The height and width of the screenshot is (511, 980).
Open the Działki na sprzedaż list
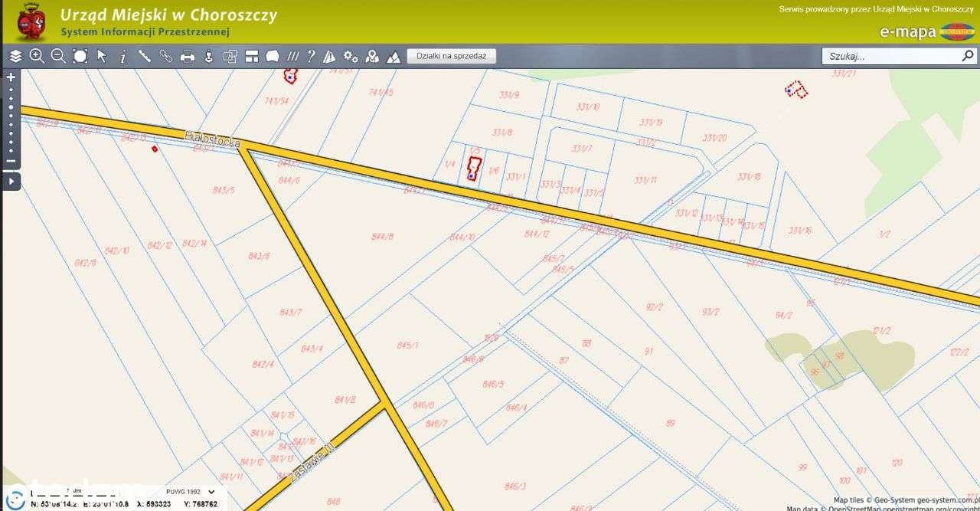452,56
